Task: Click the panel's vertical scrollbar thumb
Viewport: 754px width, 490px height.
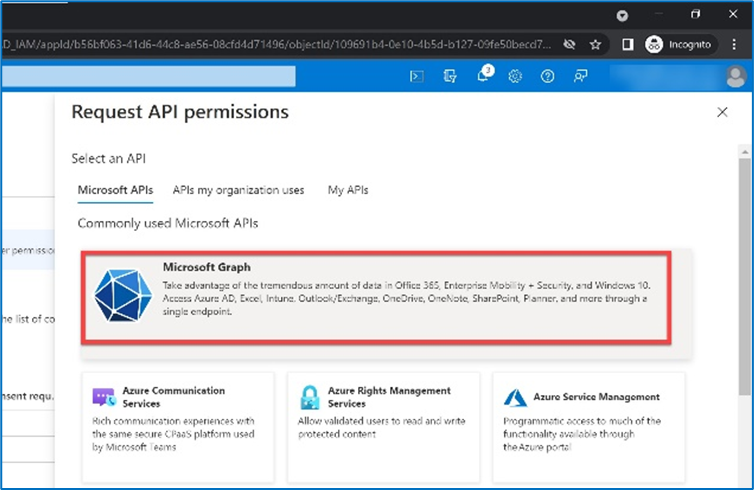Action: click(x=745, y=276)
